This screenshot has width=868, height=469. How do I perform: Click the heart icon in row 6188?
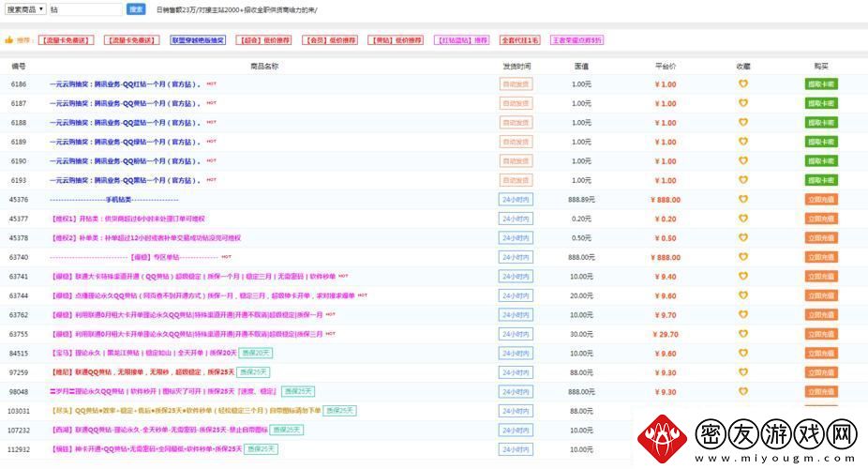coord(743,122)
